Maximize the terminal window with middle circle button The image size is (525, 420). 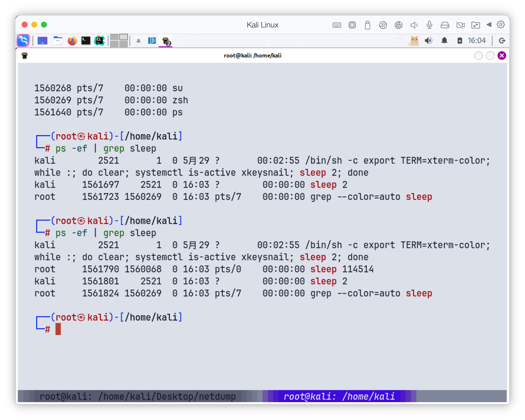coord(490,56)
